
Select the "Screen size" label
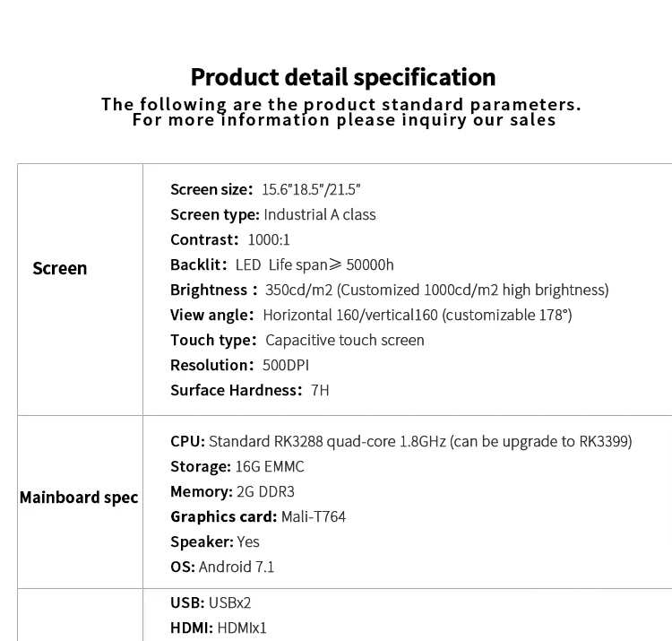click(x=211, y=189)
